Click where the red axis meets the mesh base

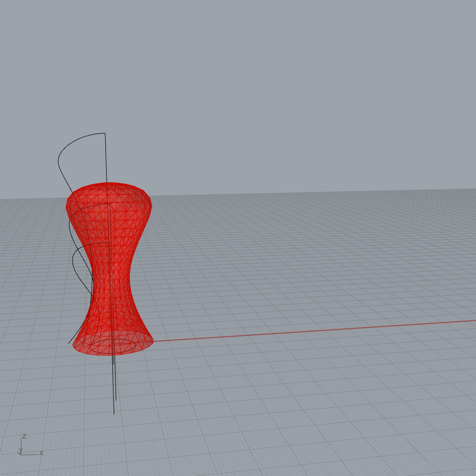(153, 341)
